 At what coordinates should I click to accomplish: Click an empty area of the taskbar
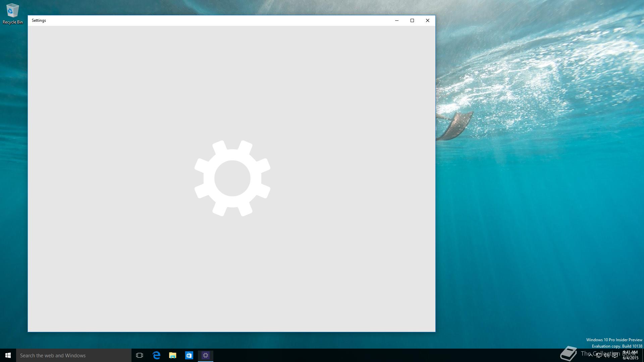(x=369, y=355)
